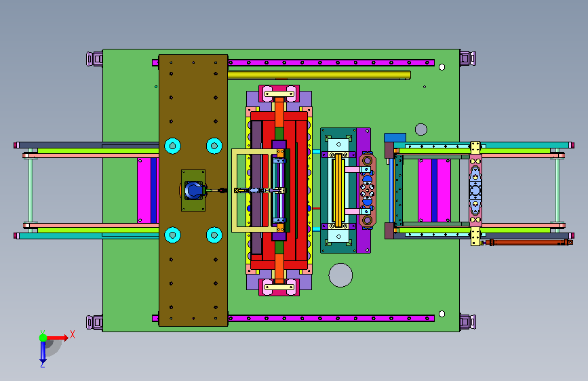This screenshot has height=381, width=588.
Task: Select the bottom magenta guide rail
Action: click(331, 319)
